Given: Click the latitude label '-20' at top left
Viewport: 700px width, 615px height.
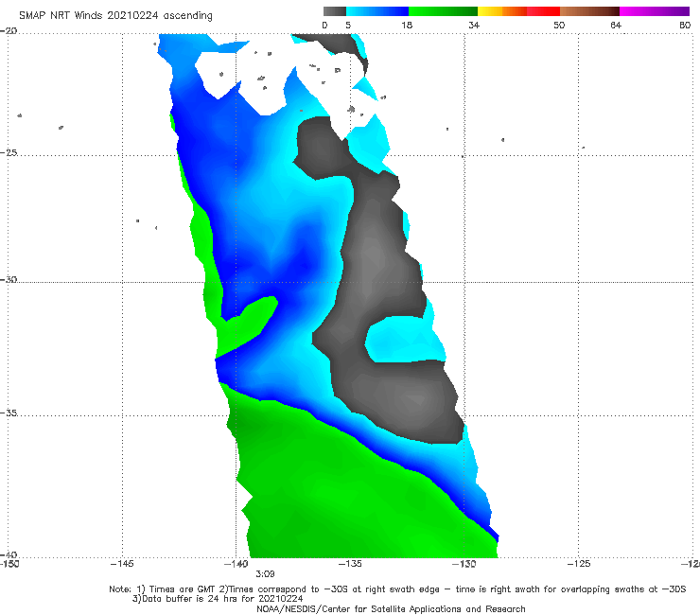Looking at the screenshot, I should [x=9, y=31].
